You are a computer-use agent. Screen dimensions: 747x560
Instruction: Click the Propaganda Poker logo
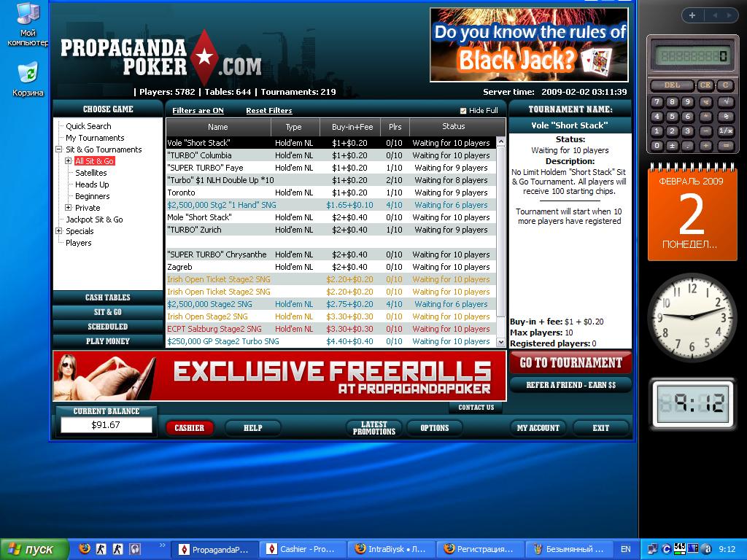160,58
